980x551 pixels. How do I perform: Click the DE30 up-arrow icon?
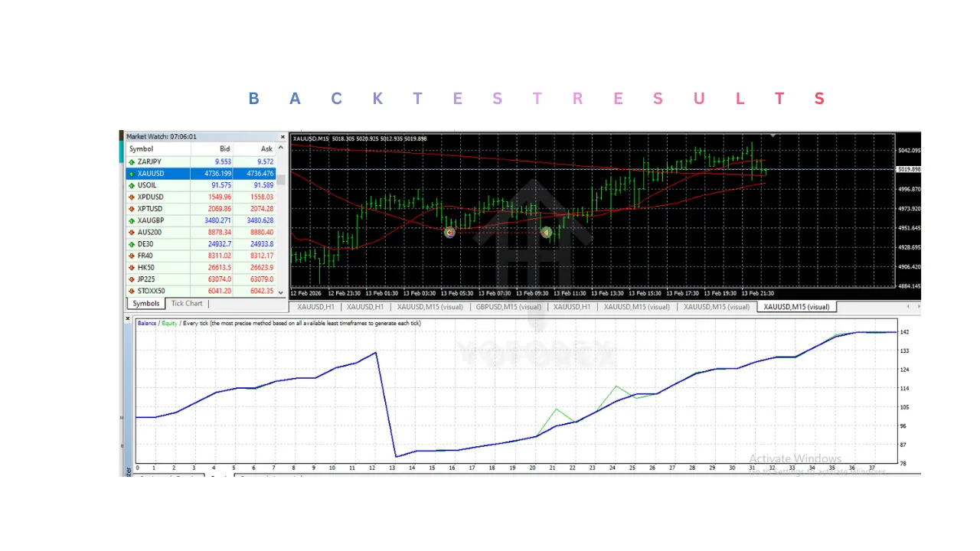tap(132, 244)
